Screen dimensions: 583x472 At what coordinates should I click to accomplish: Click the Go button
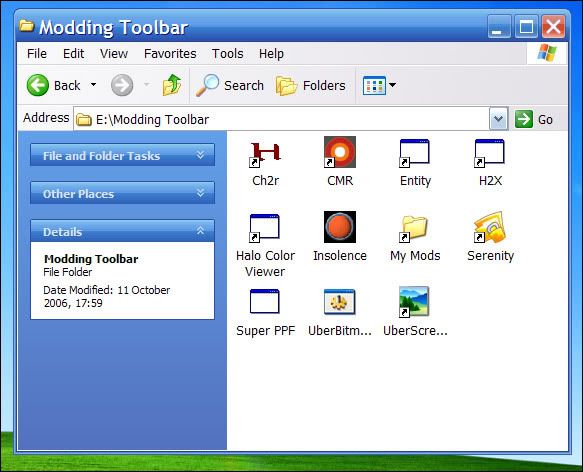point(534,119)
